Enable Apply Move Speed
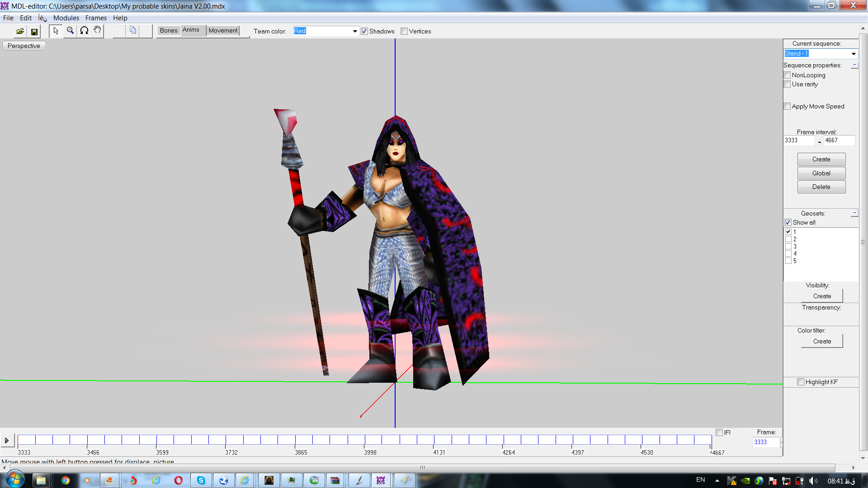 788,106
